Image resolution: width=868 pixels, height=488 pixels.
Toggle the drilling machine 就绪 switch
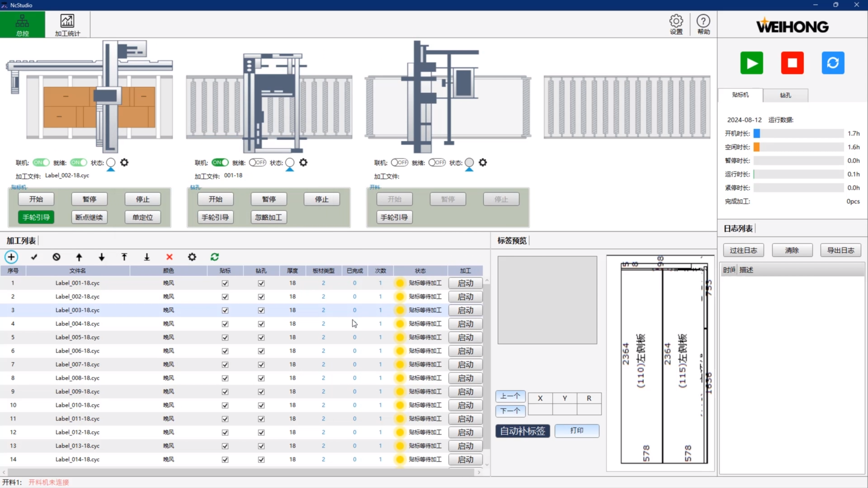click(x=258, y=162)
